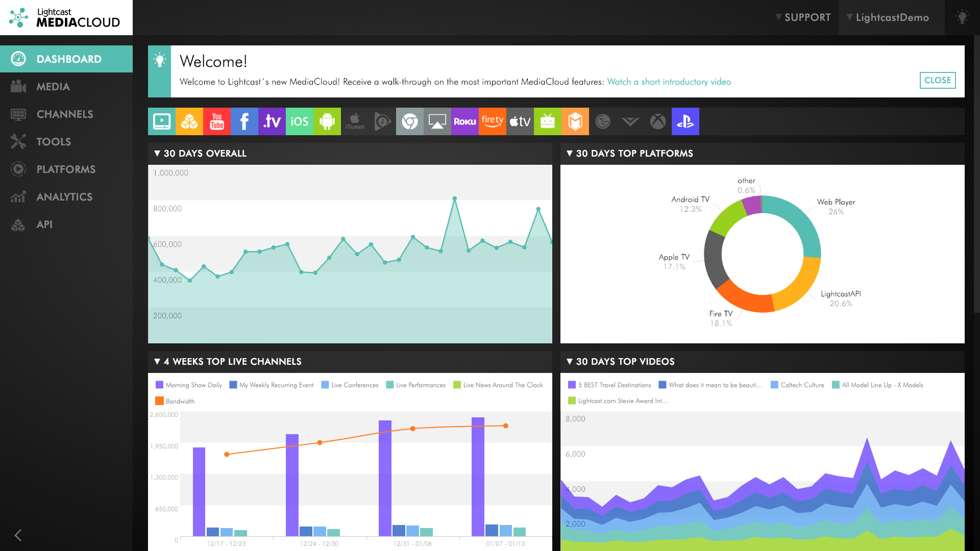Open the Android platform icon

coord(327,121)
